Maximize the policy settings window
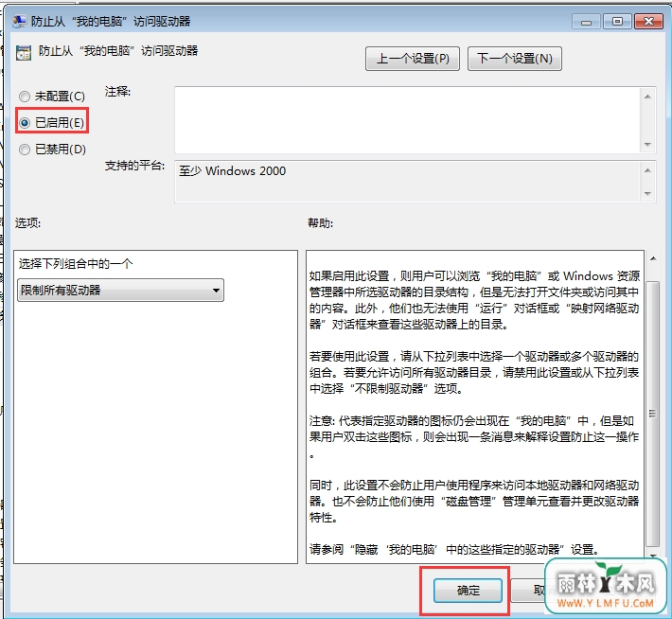 617,22
